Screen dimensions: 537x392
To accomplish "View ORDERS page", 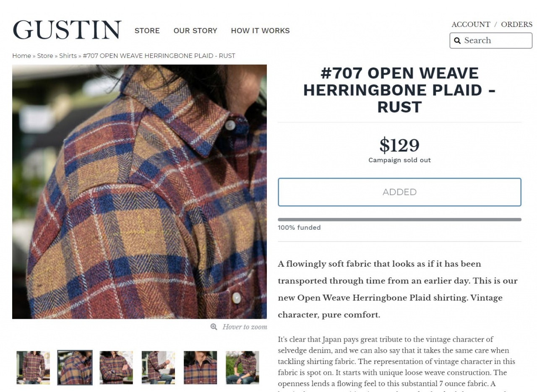I will pyautogui.click(x=516, y=24).
